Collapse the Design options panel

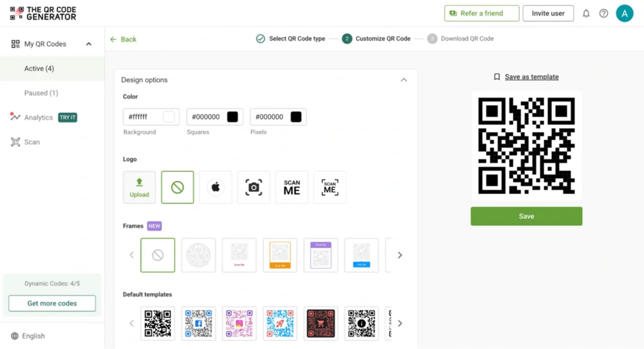(x=404, y=80)
